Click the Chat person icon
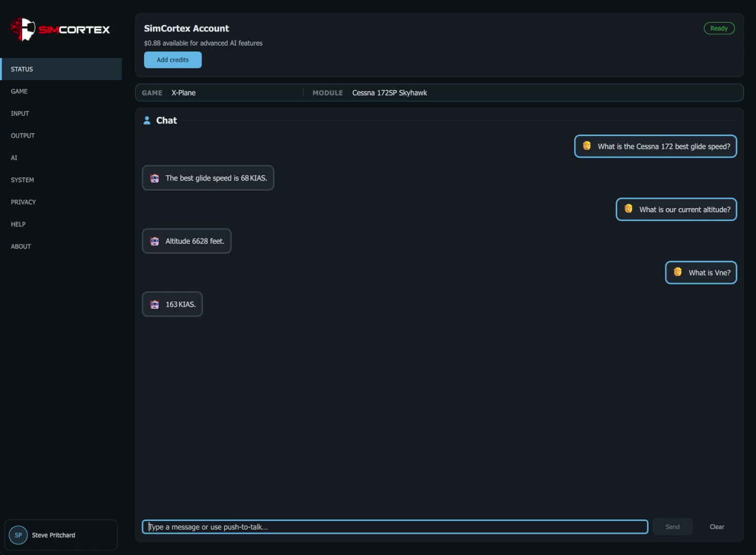 (x=147, y=120)
